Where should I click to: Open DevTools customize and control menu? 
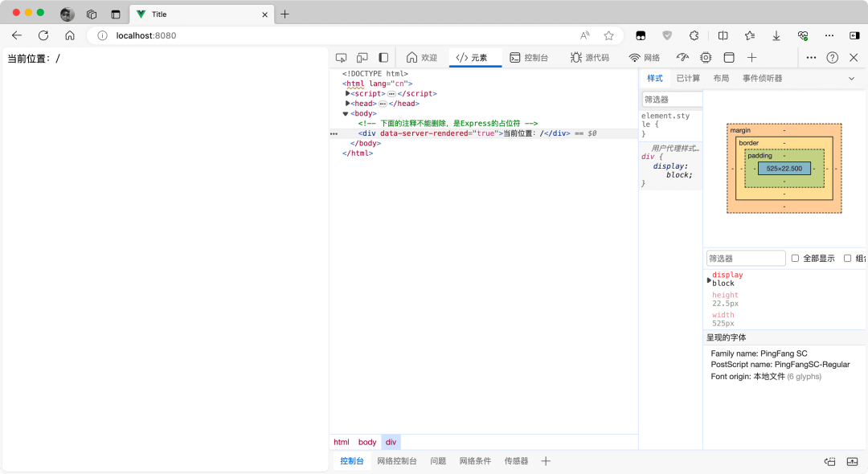811,58
